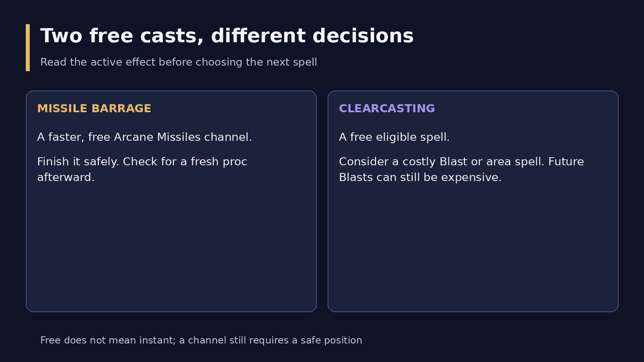The width and height of the screenshot is (644, 362).
Task: Click the 'A free eligible spell' line
Action: (394, 137)
